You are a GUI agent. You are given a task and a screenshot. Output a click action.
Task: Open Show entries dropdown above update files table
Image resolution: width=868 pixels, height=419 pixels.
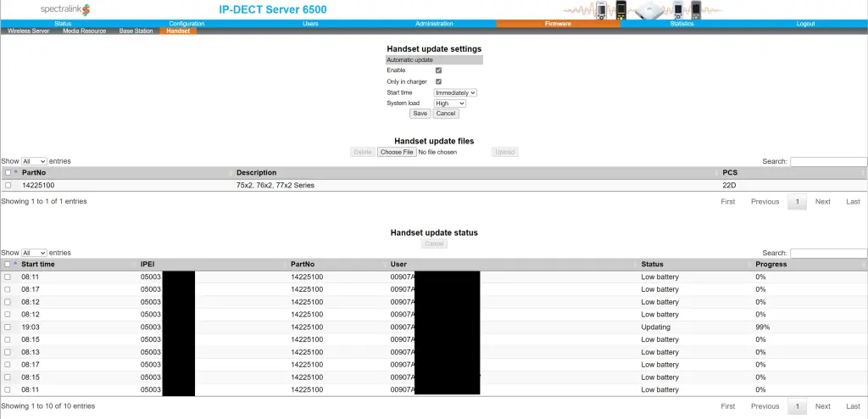pyautogui.click(x=34, y=161)
